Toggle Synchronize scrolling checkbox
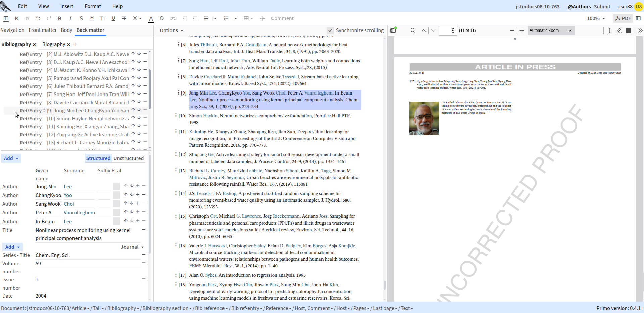This screenshot has height=313, width=644. tap(330, 30)
